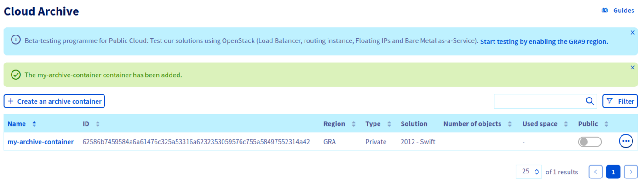Open the three-dot actions menu for my-archive-container
This screenshot has height=184, width=644.
[x=626, y=142]
